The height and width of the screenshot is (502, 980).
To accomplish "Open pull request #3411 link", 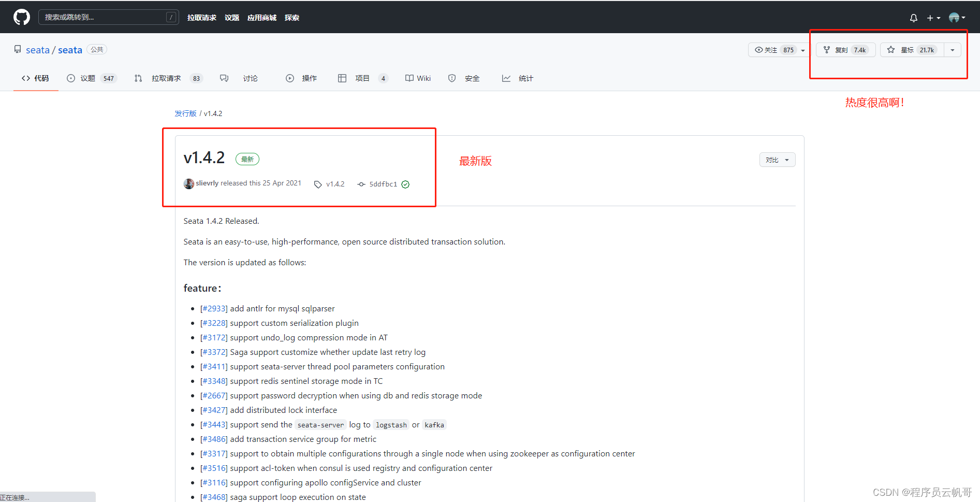I will coord(214,367).
